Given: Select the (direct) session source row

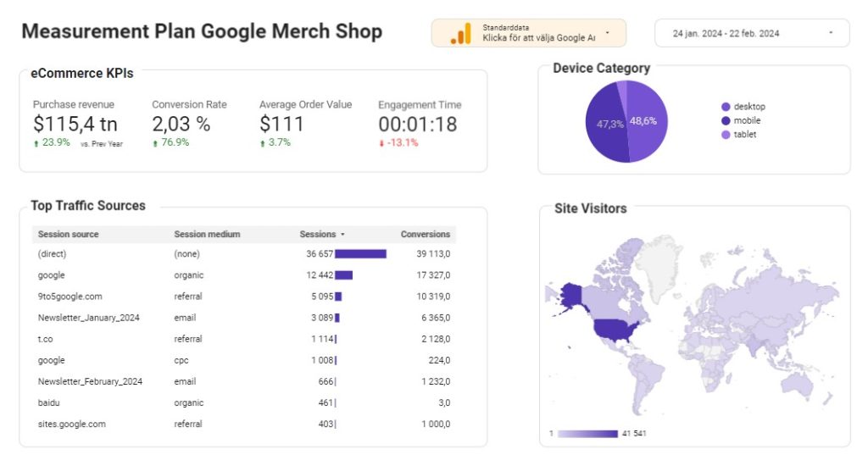Looking at the screenshot, I should (244, 254).
